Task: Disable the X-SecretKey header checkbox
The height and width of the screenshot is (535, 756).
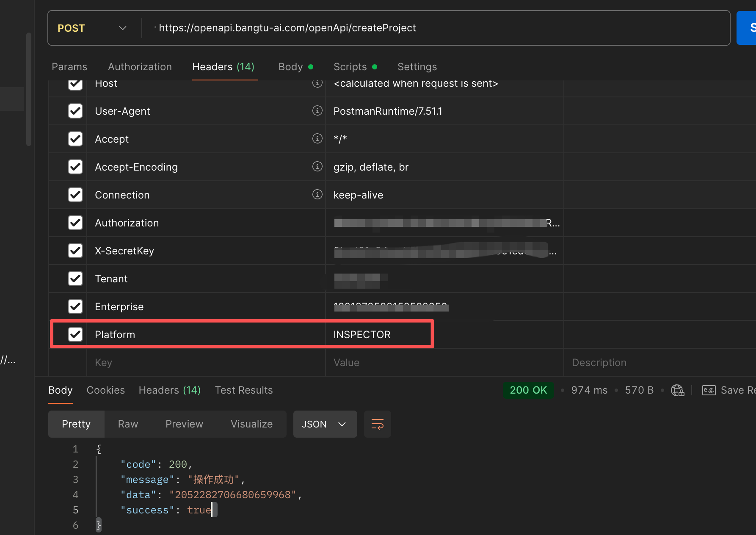Action: [x=75, y=251]
